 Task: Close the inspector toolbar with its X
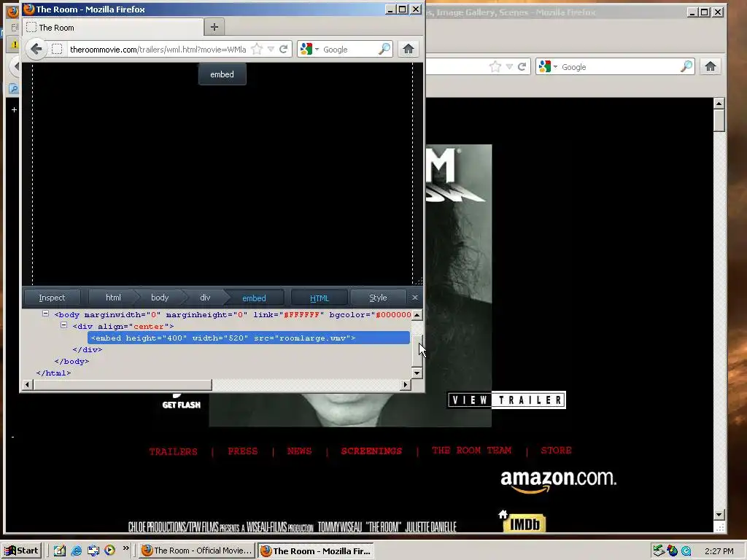(415, 297)
